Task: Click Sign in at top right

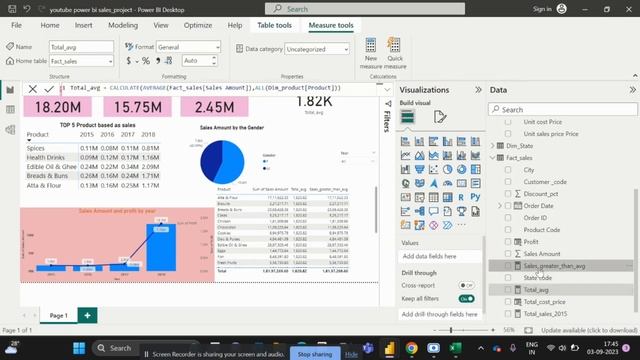Action: (x=542, y=9)
